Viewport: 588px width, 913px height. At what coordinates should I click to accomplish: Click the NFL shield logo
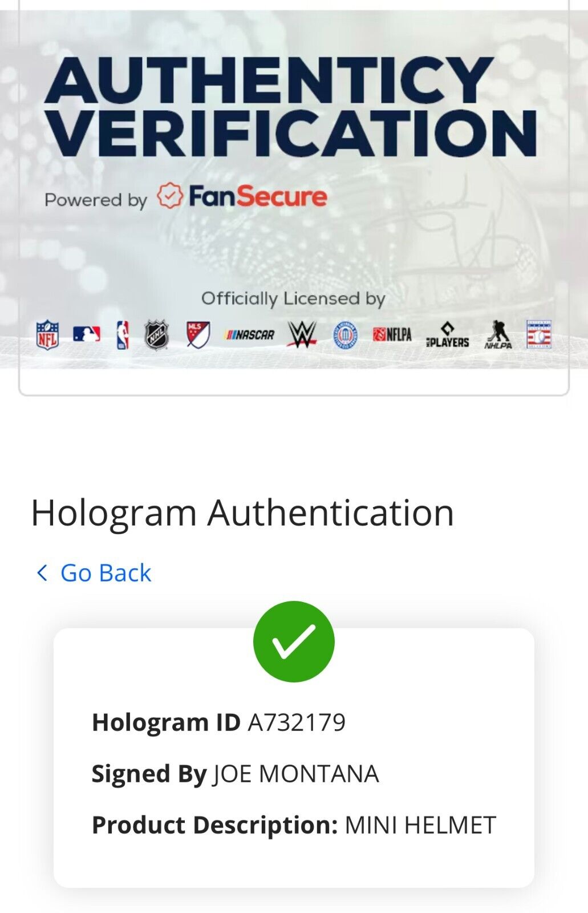coord(47,334)
